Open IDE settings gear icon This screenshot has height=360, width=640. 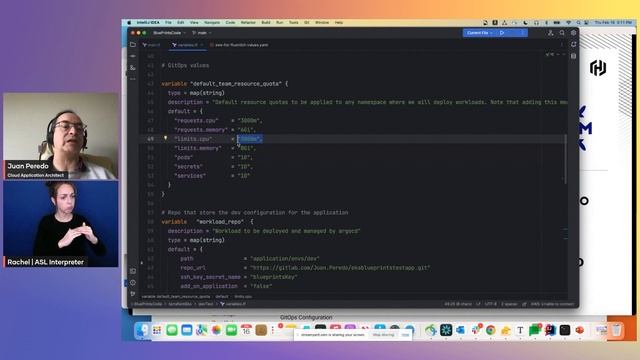[573, 33]
